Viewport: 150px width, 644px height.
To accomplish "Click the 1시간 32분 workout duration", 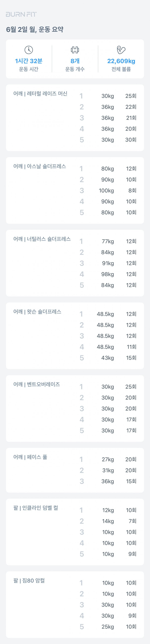I will (29, 61).
